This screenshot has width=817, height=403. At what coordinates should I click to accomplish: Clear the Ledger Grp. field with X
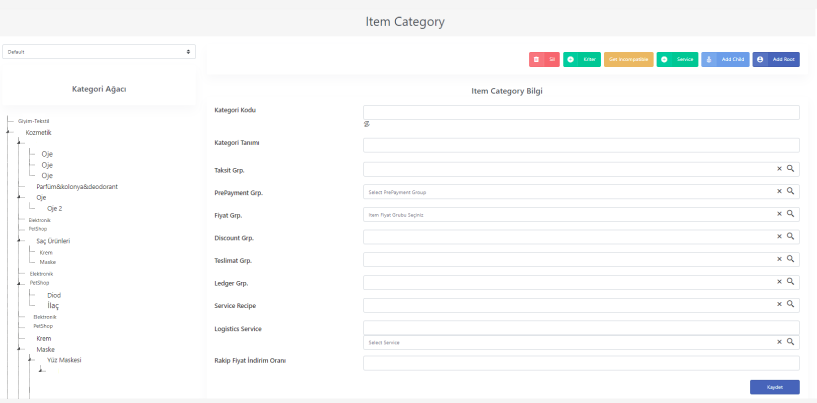(x=779, y=282)
